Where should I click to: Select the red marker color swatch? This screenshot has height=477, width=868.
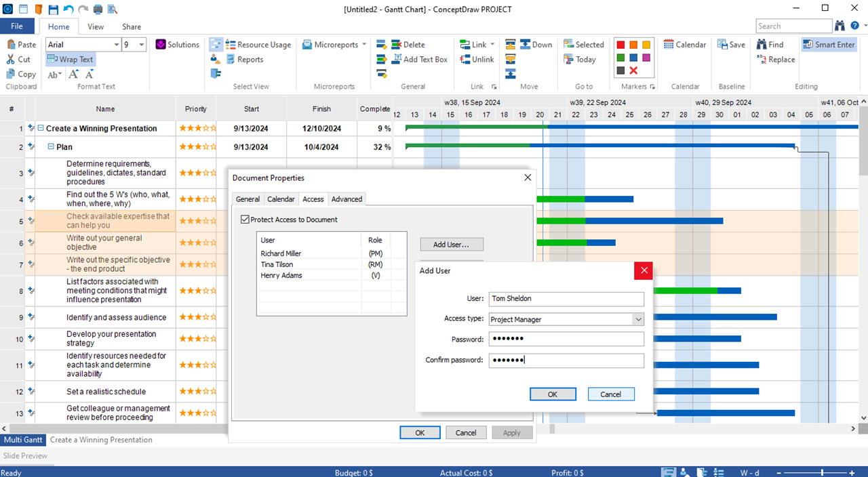coord(620,45)
